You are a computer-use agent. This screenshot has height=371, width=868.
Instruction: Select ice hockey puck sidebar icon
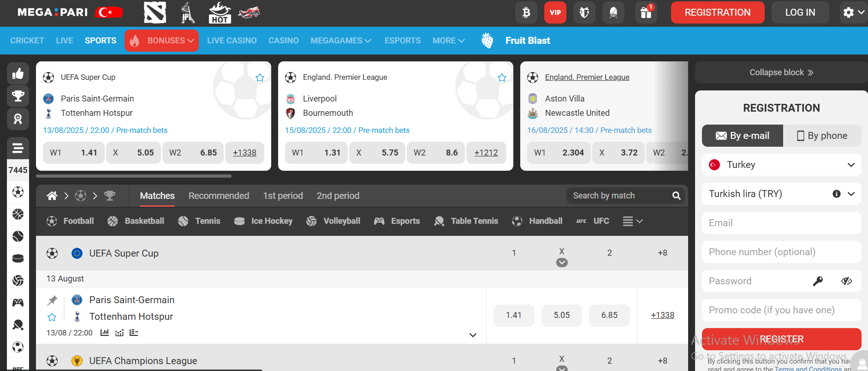pyautogui.click(x=18, y=258)
